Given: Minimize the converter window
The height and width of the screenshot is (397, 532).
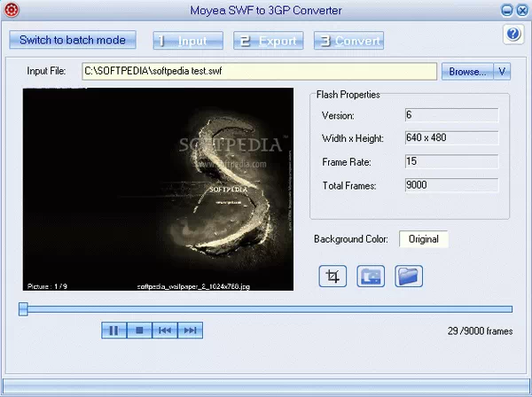Looking at the screenshot, I should 507,11.
